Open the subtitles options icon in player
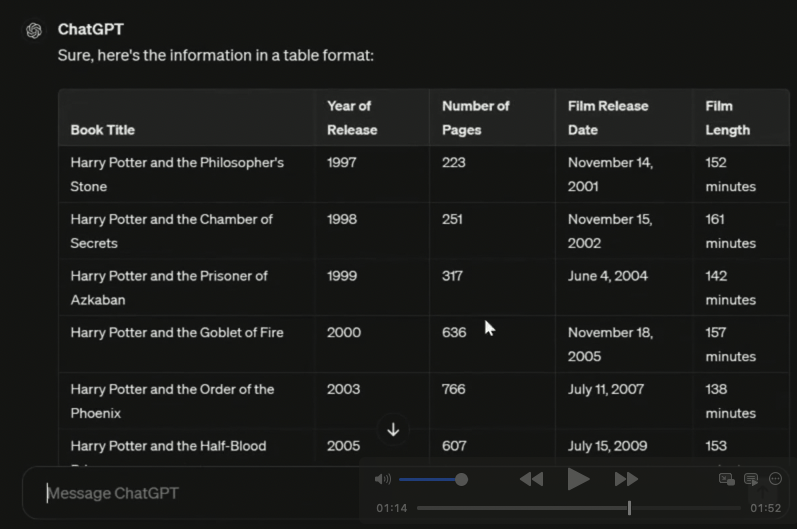 tap(751, 479)
